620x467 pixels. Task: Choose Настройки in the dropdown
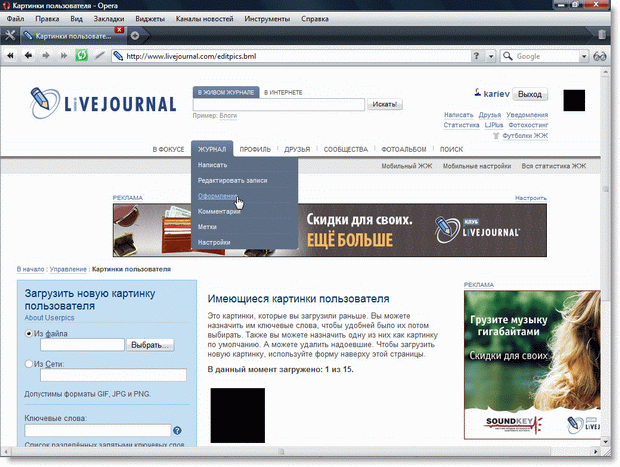(x=214, y=242)
